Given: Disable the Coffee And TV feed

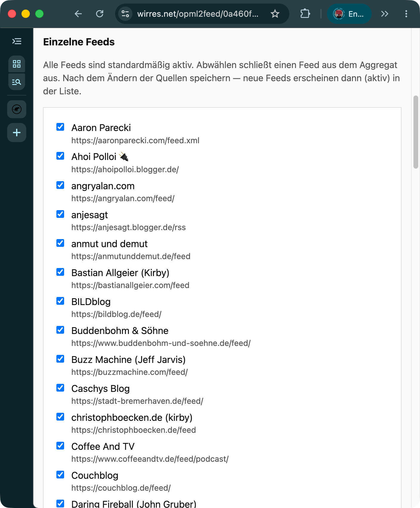Looking at the screenshot, I should coord(60,446).
